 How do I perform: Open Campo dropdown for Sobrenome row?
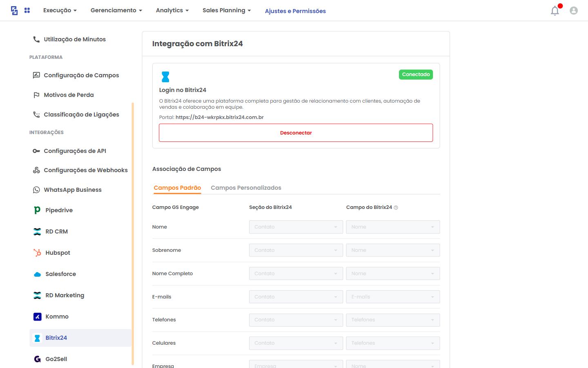(x=393, y=250)
